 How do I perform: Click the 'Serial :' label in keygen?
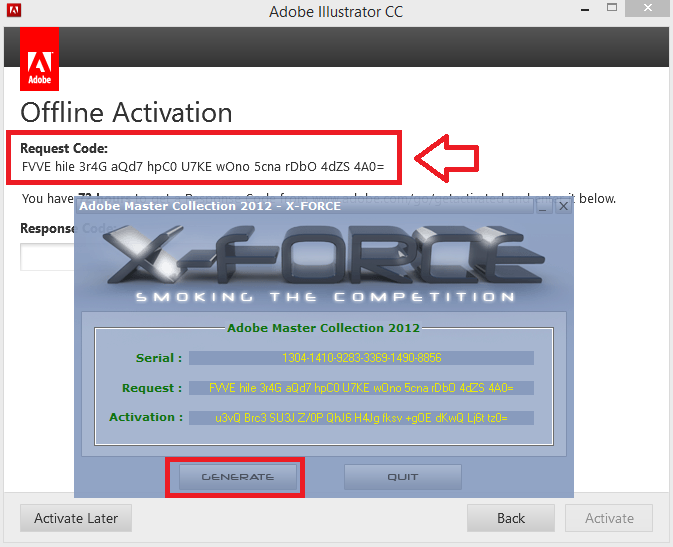[159, 358]
